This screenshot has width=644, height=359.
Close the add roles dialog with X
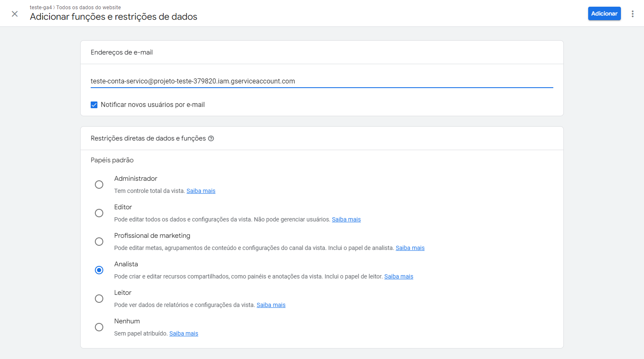pyautogui.click(x=15, y=14)
